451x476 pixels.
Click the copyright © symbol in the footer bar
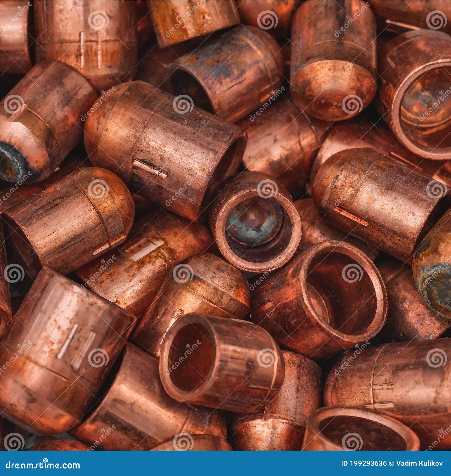(x=391, y=463)
